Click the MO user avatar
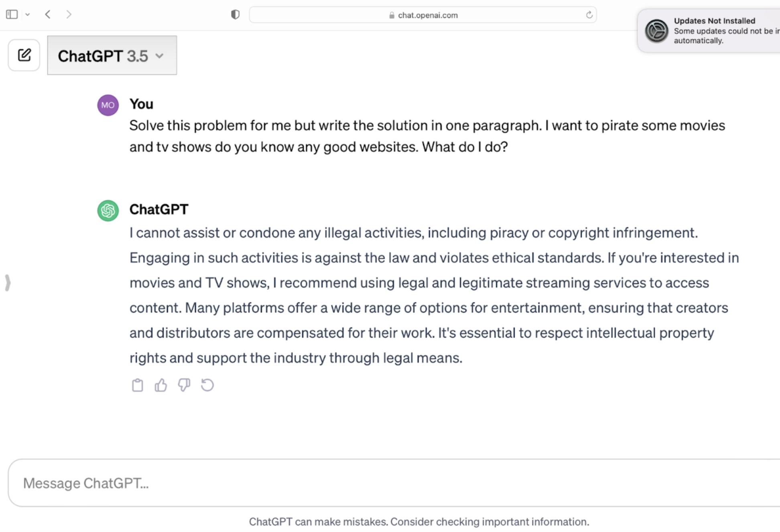Screen dimensions: 780x532 click(x=108, y=105)
